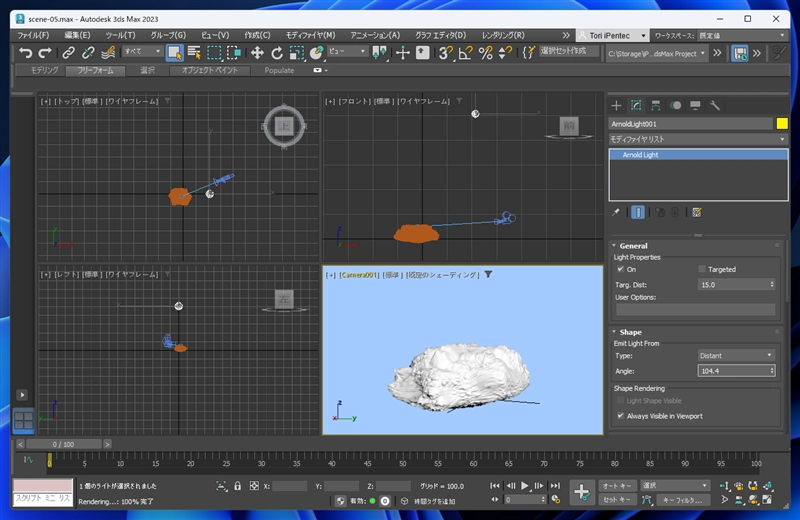This screenshot has width=800, height=520.
Task: Toggle the Auto Key (オートキー) button
Action: [x=617, y=486]
